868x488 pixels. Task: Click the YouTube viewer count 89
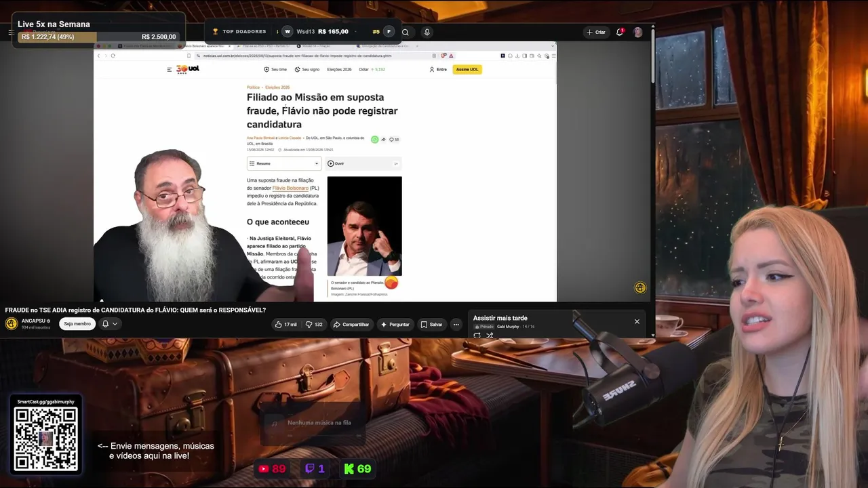[x=273, y=468]
